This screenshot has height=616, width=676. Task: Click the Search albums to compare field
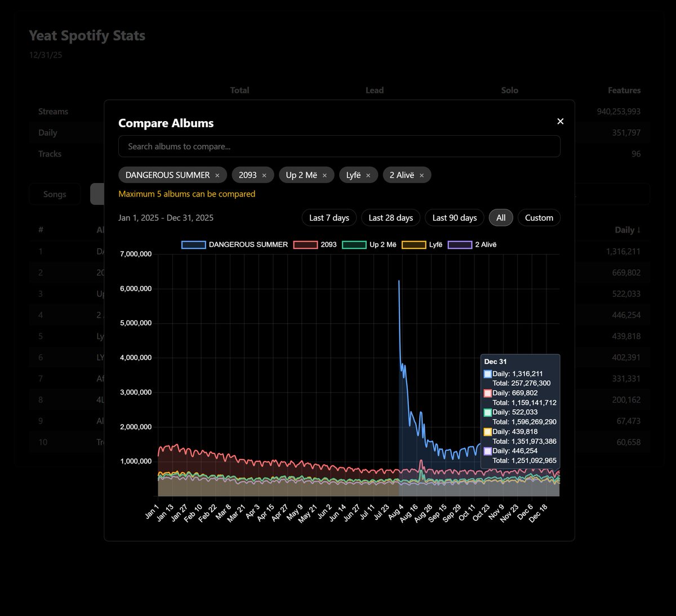[339, 146]
